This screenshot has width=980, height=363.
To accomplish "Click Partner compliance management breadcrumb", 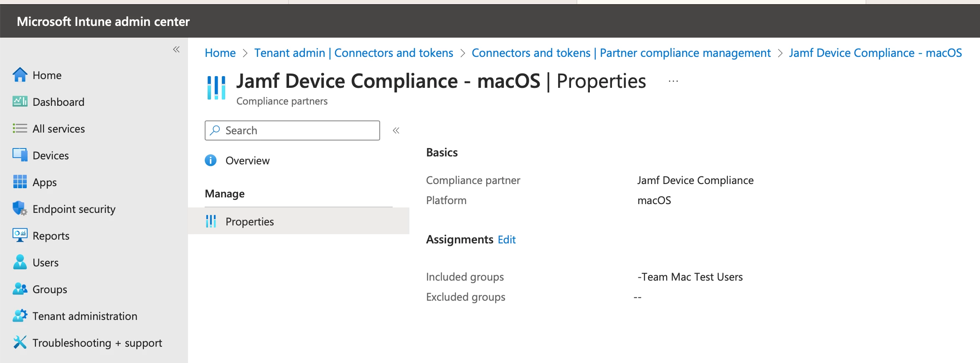I will tap(621, 53).
